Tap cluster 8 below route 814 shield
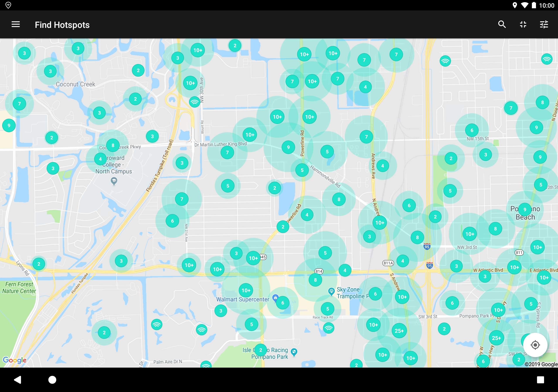 pyautogui.click(x=315, y=280)
